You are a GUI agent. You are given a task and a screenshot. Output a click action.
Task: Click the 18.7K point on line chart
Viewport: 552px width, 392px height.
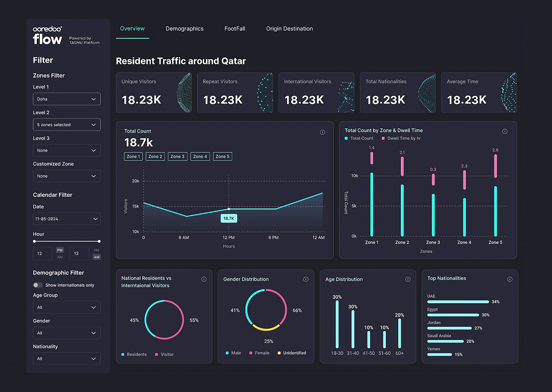[229, 209]
